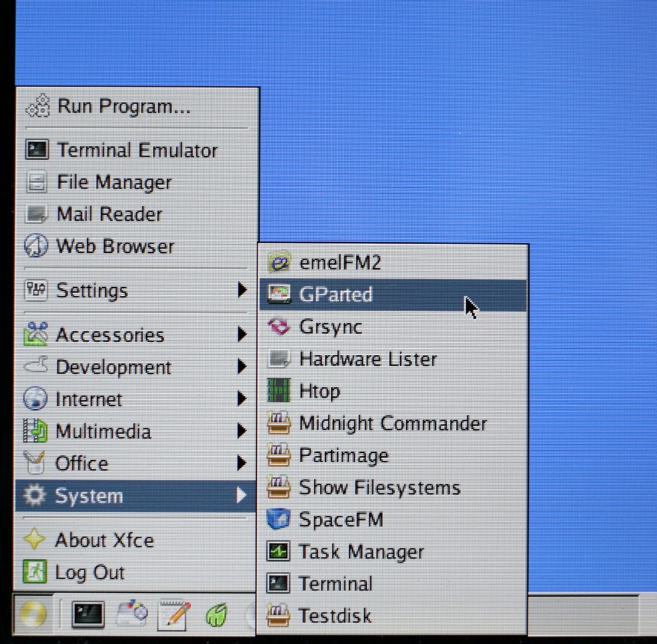This screenshot has width=657, height=644.
Task: Click the Grsync icon in the submenu
Action: pyautogui.click(x=279, y=327)
